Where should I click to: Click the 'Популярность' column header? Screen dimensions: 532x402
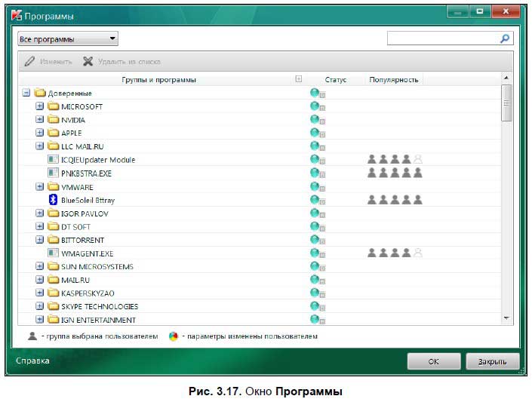tap(394, 80)
